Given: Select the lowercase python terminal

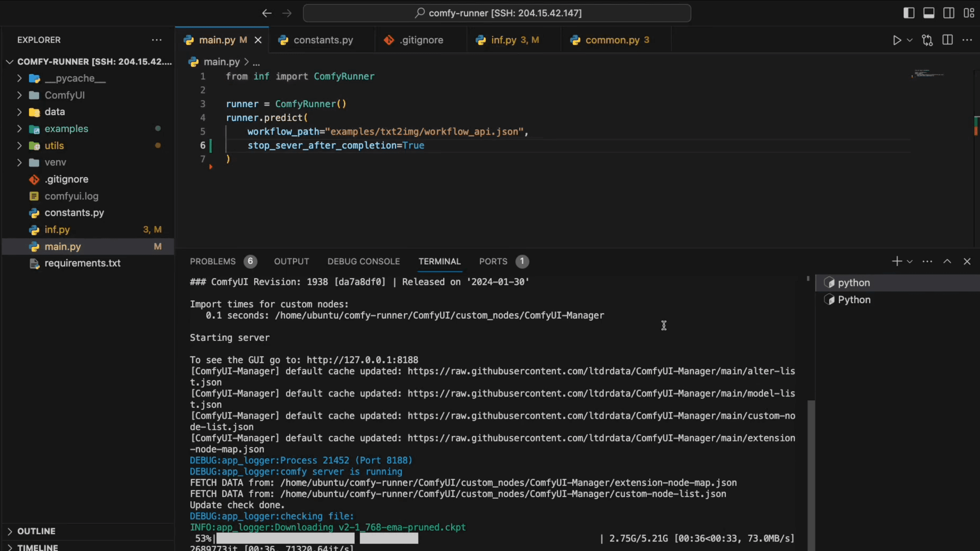Looking at the screenshot, I should click(x=898, y=283).
